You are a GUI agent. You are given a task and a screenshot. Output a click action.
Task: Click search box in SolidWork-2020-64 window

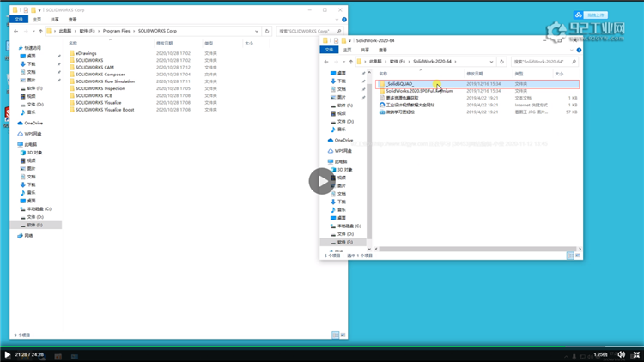point(544,62)
